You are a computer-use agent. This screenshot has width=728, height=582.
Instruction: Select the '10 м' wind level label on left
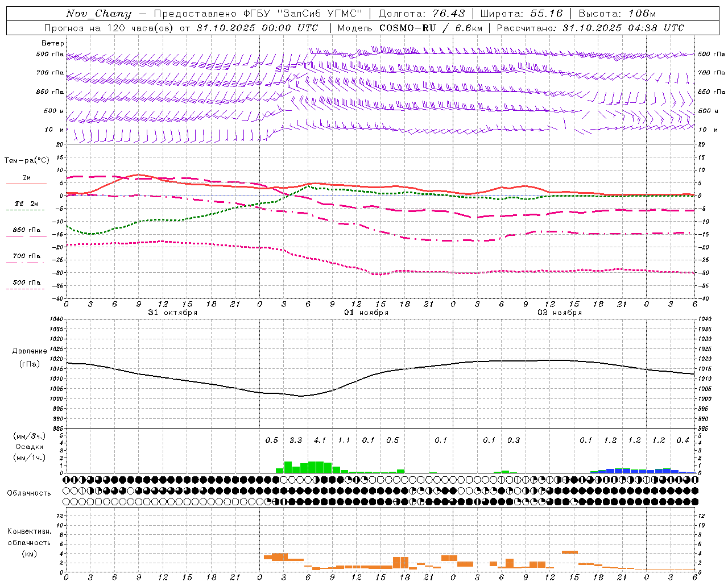54,130
